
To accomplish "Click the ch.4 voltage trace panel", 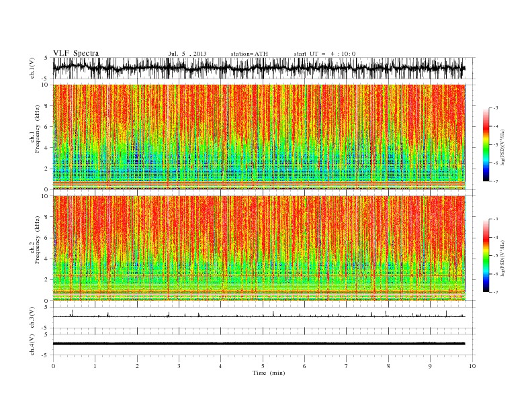I will pyautogui.click(x=264, y=345).
